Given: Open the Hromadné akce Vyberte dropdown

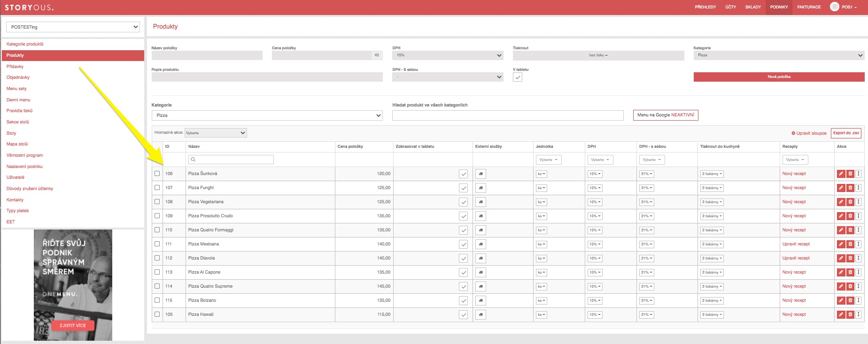Looking at the screenshot, I should click(x=216, y=133).
